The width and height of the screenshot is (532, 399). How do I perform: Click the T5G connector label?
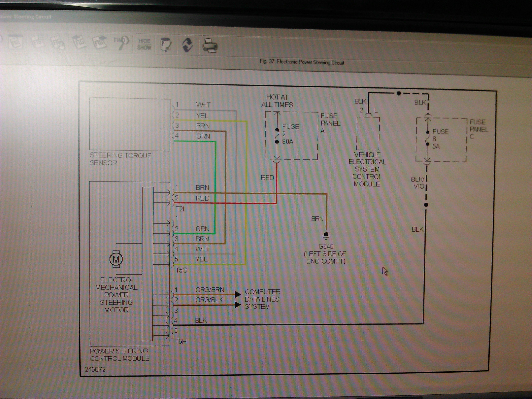(181, 270)
